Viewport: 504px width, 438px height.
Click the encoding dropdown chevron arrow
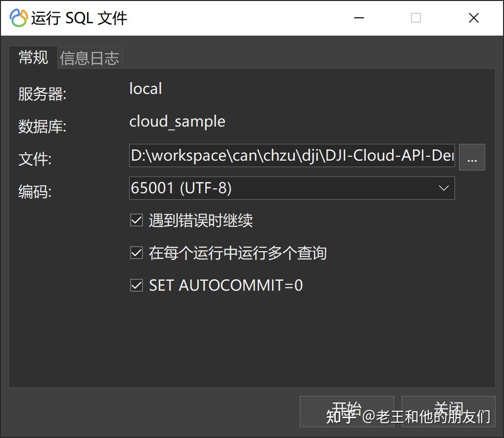444,188
